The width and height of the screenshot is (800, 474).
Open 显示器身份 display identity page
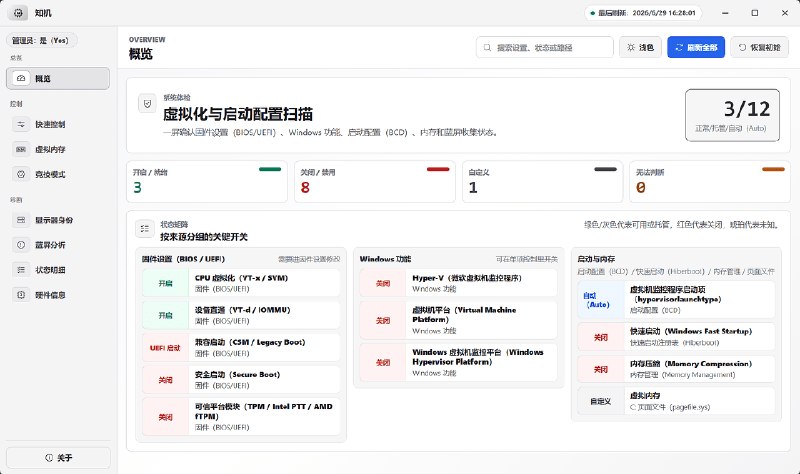pyautogui.click(x=58, y=220)
